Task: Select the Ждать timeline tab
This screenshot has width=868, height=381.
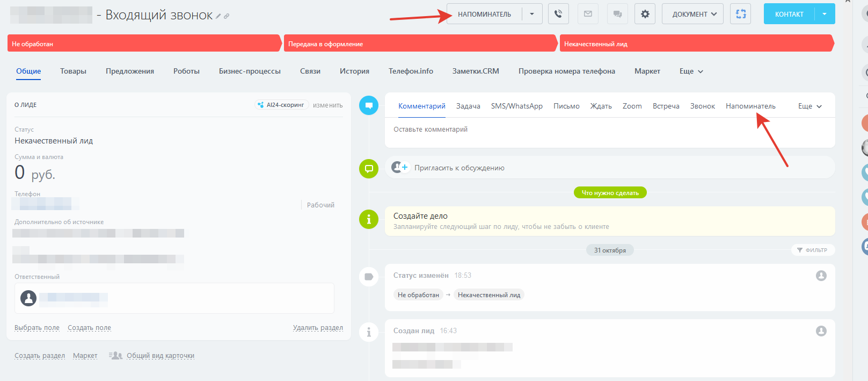Action: pyautogui.click(x=601, y=106)
